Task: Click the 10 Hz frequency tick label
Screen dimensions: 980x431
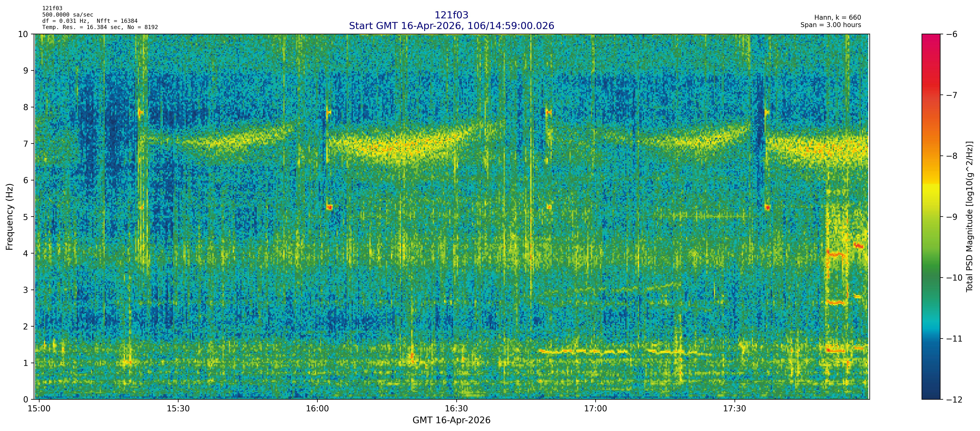Action: tap(23, 34)
